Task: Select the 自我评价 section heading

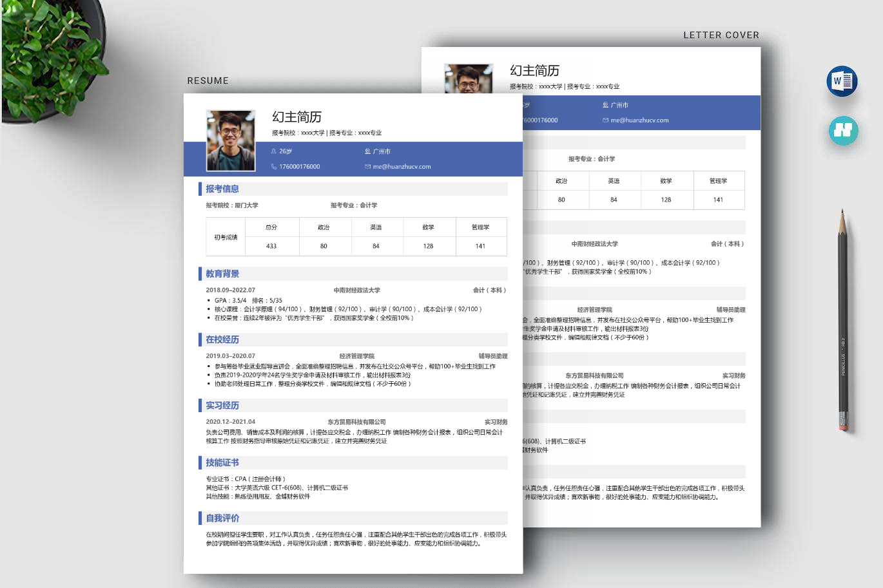Action: pos(222,518)
